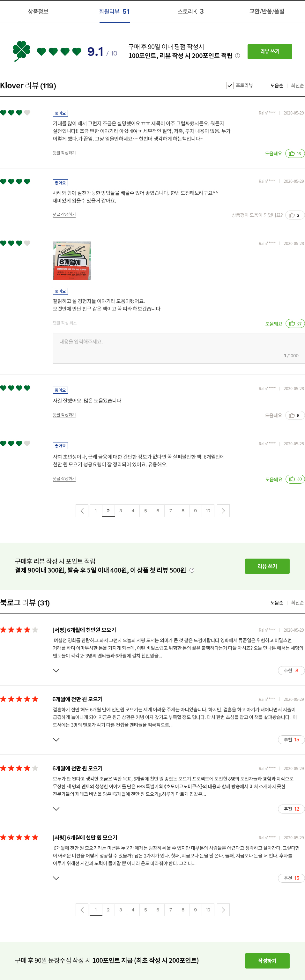Screen dimensions: 305x980
Task: Click 댓글 작성 취소 link
Action: click(65, 323)
